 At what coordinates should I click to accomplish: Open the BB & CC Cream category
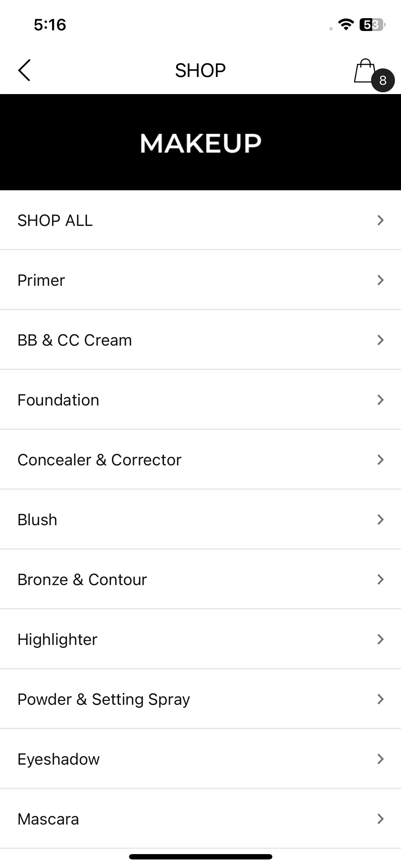click(200, 340)
